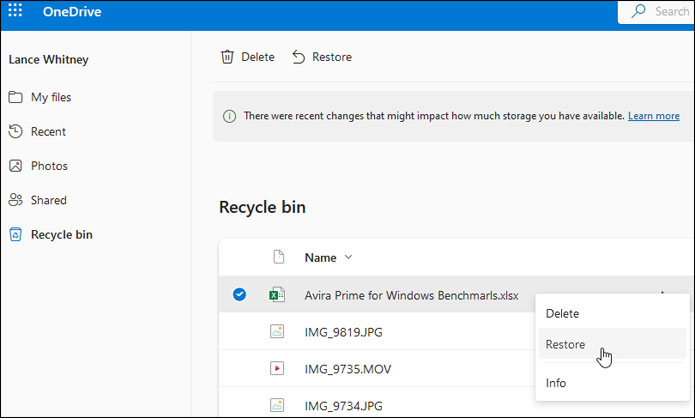Viewport: 695px width, 418px height.
Task: Click the file type column header icon
Action: 279,257
